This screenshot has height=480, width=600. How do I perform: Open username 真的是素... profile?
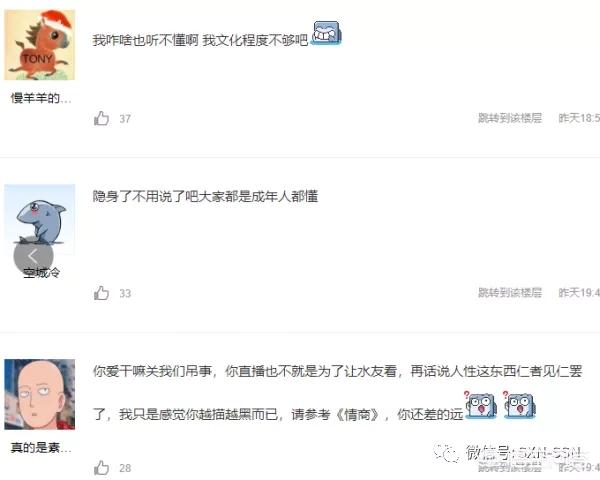[x=41, y=447]
